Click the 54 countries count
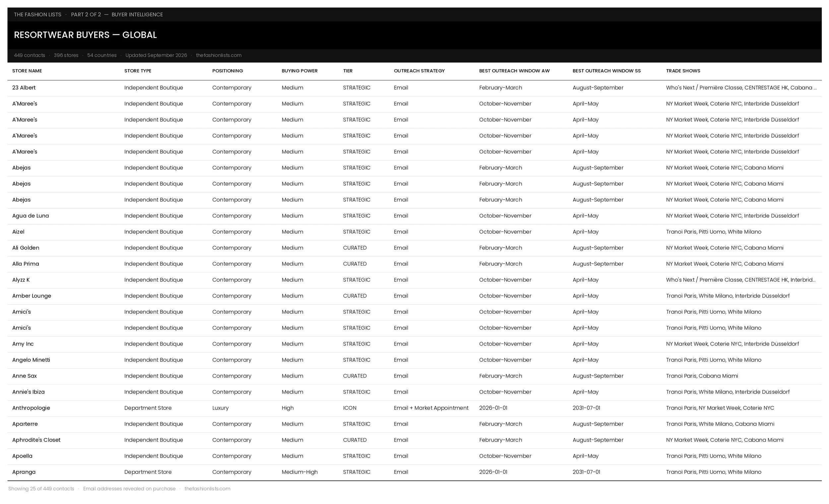 coord(102,55)
